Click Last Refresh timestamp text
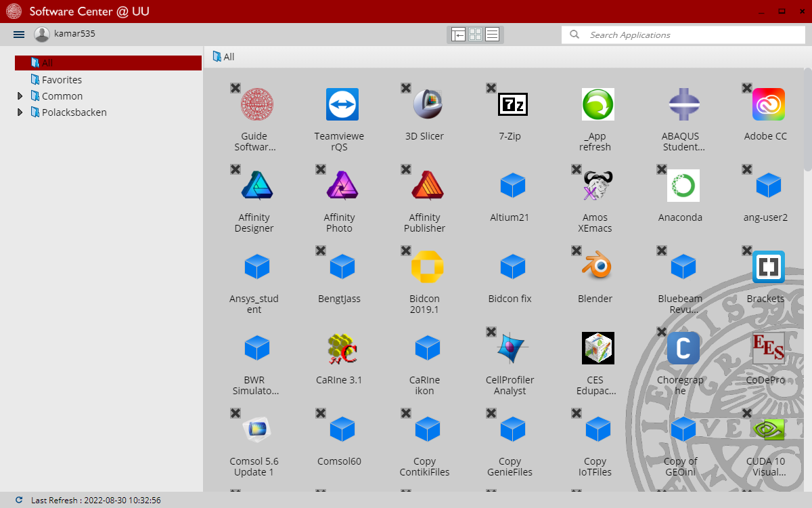 tap(96, 501)
